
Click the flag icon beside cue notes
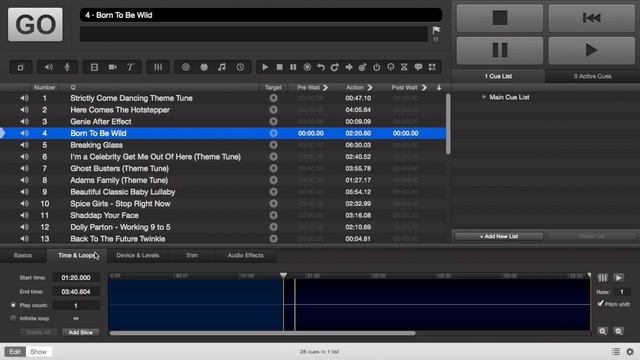click(436, 30)
